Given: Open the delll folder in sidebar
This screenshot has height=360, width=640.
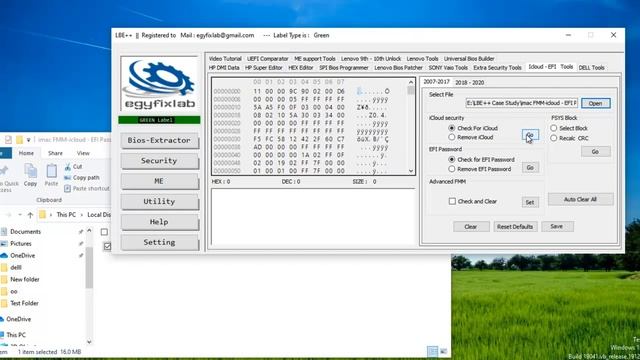Looking at the screenshot, I should (16, 267).
